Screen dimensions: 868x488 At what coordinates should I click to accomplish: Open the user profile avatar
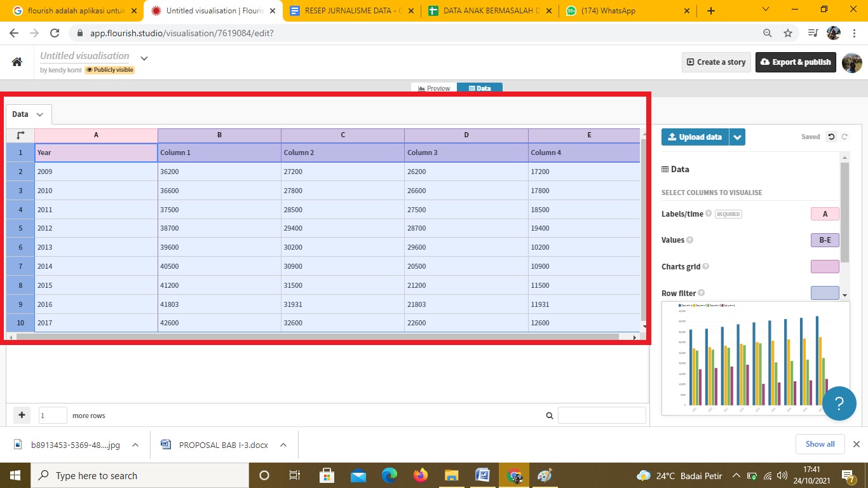coord(851,62)
